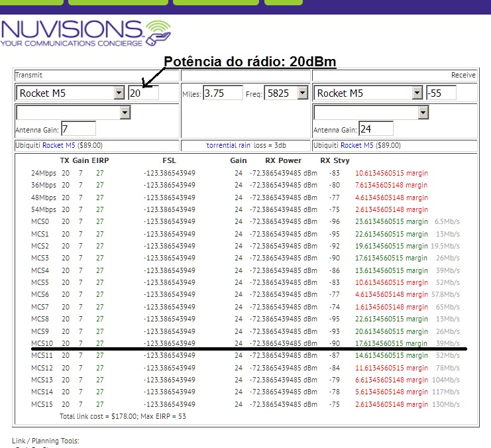Click the MCS5 row label
This screenshot has width=491, height=448.
40,282
